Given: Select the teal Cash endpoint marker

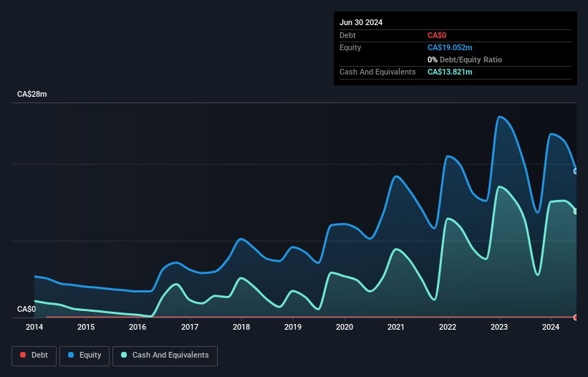Looking at the screenshot, I should [x=576, y=211].
